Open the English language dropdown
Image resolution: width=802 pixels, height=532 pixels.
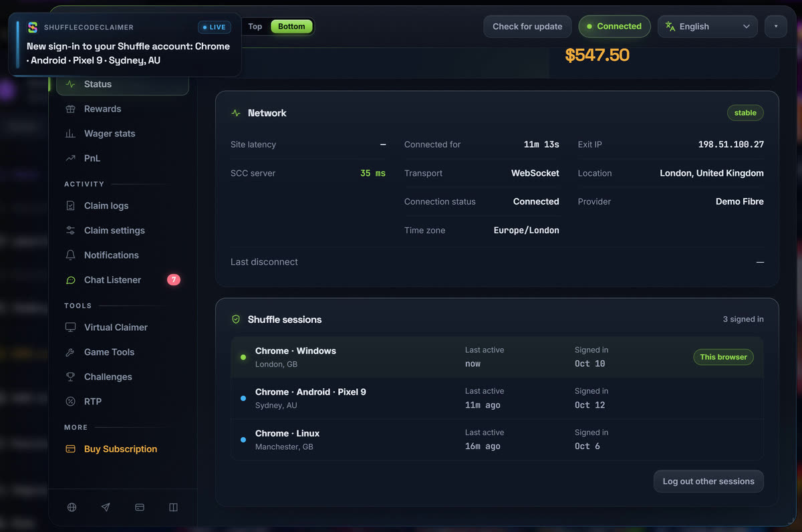708,27
